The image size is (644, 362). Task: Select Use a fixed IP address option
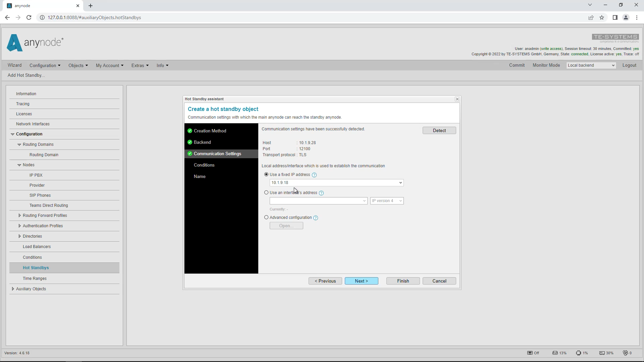click(266, 174)
